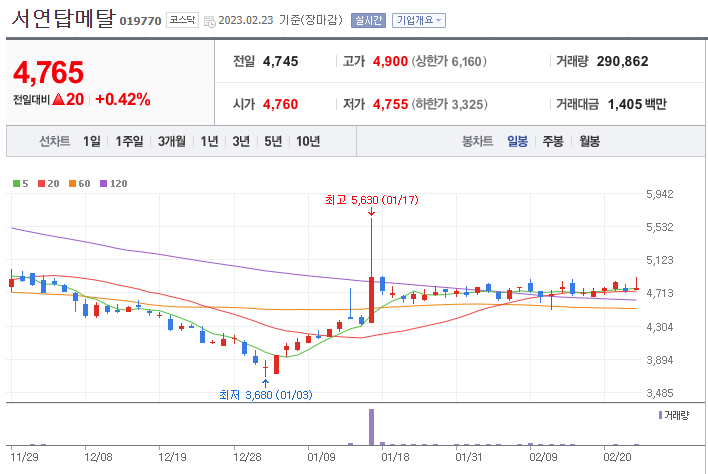Click the 11/29 date axis label
Viewport: 708px width, 474px height.
tap(24, 457)
